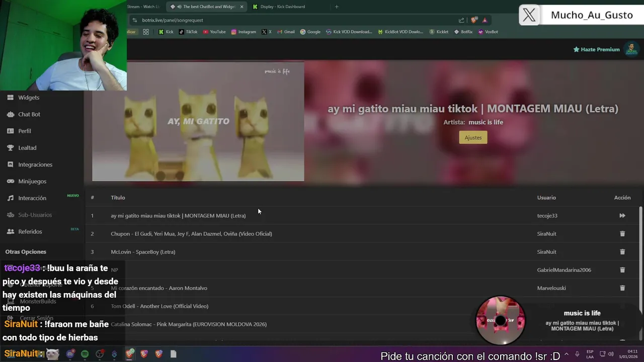Open Discord from the taskbar
Viewport: 644px width, 362px height.
click(70, 354)
